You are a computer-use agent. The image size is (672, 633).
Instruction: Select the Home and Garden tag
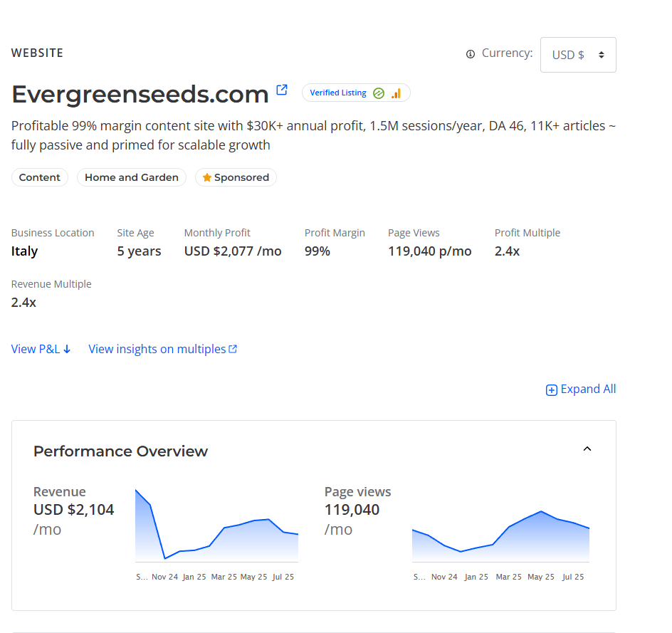[131, 177]
